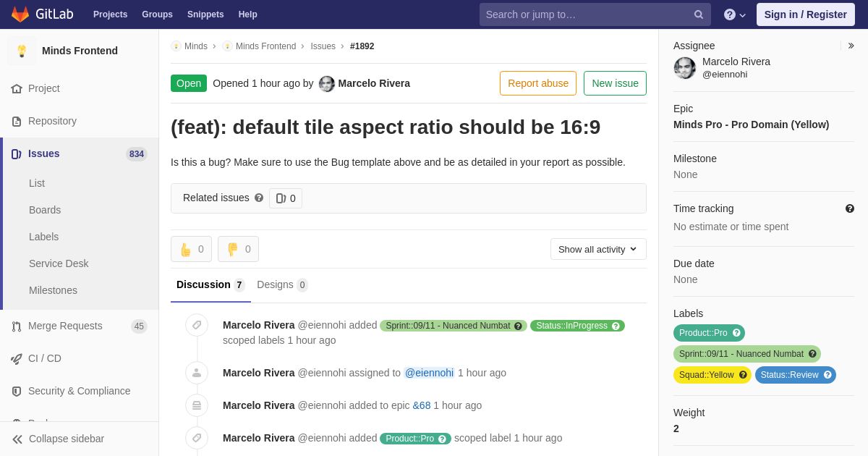Open epic Minds Pro - Pro Domain (Yellow)

(x=751, y=124)
